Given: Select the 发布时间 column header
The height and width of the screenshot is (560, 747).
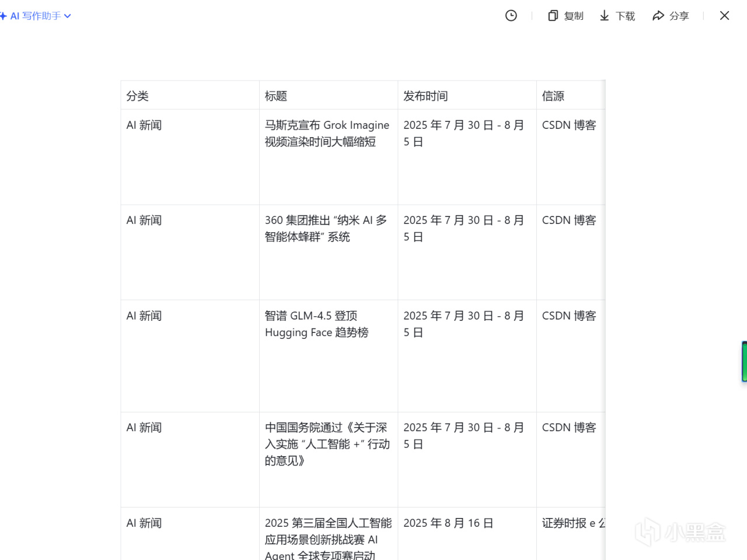Looking at the screenshot, I should pos(467,95).
